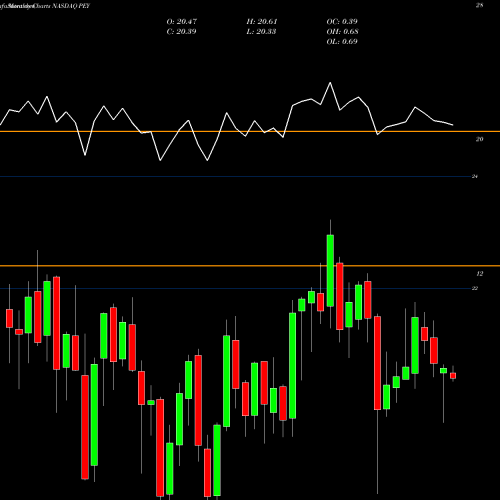Click the OL: 0.69 reading

[342, 42]
